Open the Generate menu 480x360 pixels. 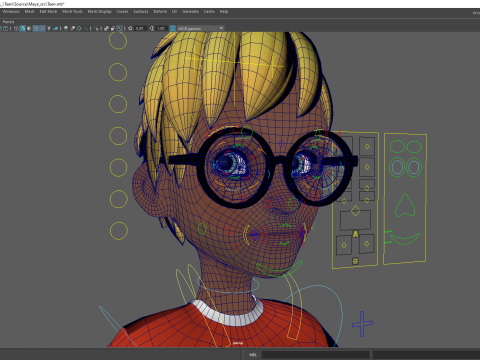click(190, 11)
